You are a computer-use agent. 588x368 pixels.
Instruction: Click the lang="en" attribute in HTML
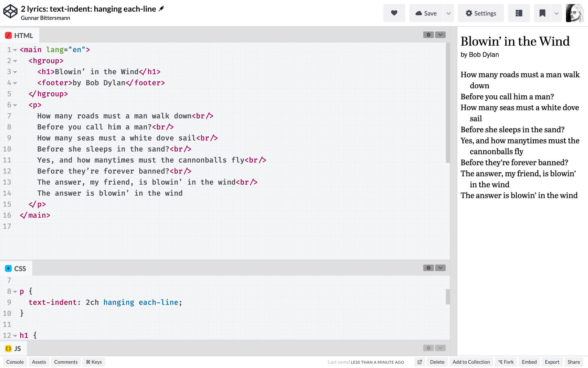66,50
